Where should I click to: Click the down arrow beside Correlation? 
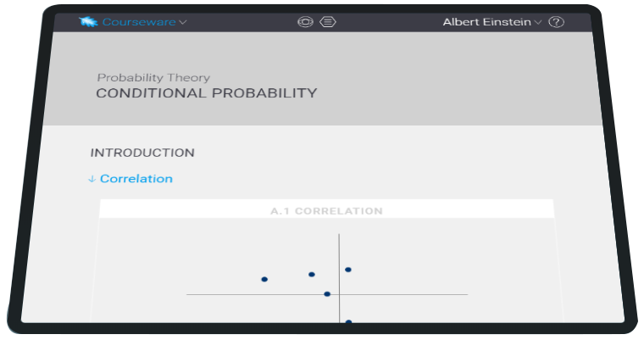pyautogui.click(x=92, y=179)
